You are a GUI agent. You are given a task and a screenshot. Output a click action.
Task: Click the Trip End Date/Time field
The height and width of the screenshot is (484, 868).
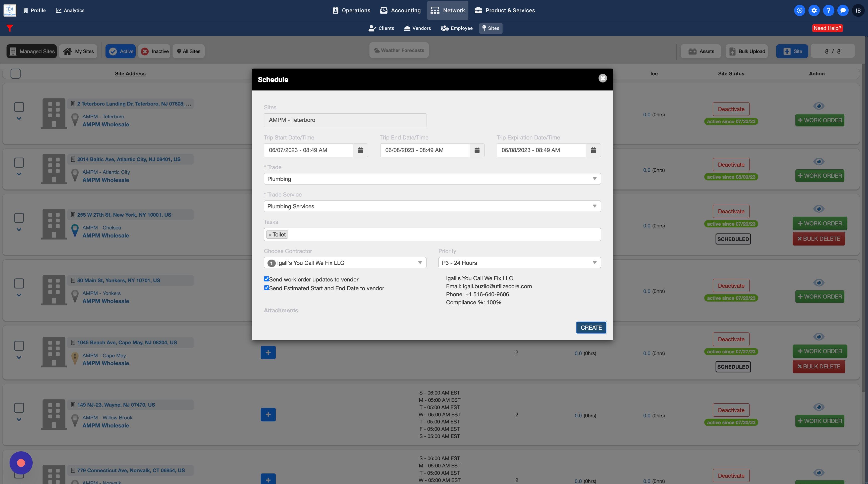[424, 150]
